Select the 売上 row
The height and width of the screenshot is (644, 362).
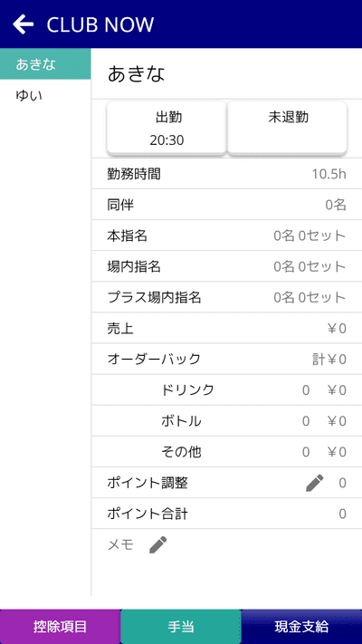[226, 329]
